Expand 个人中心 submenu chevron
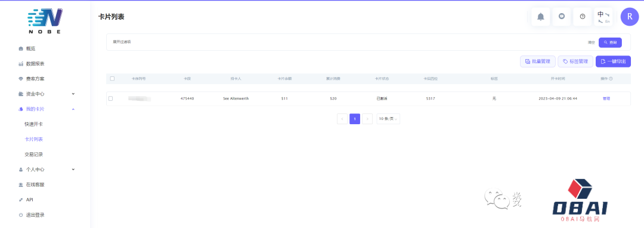 (73, 170)
